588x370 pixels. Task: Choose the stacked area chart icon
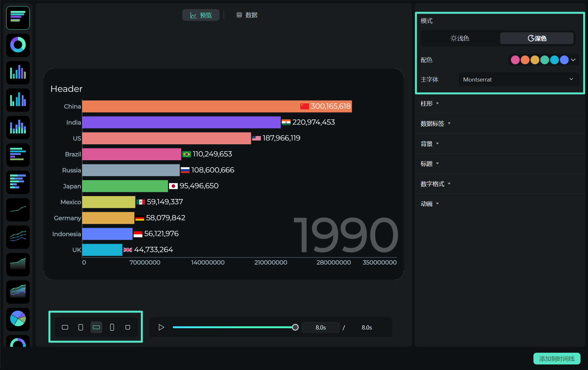pos(18,291)
